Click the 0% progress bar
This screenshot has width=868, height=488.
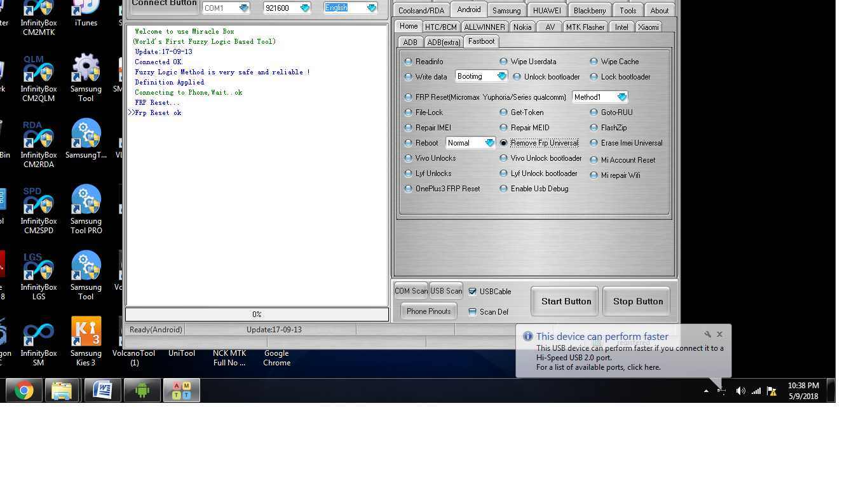tap(257, 315)
